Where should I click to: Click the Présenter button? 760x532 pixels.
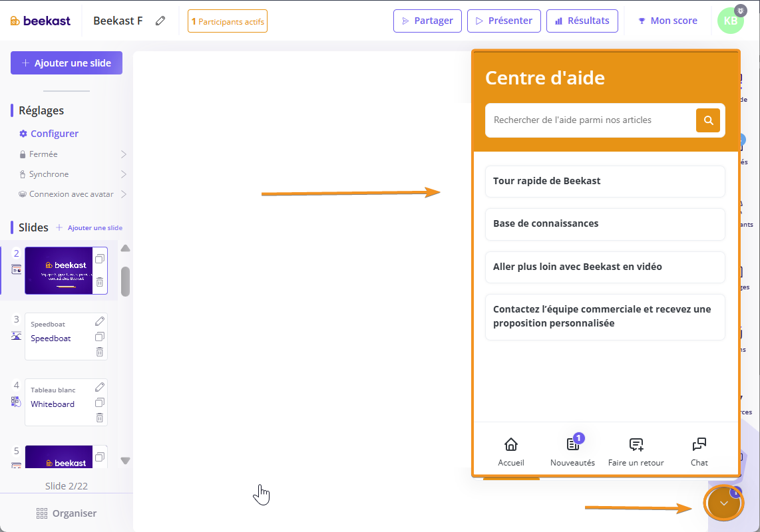[x=503, y=21]
